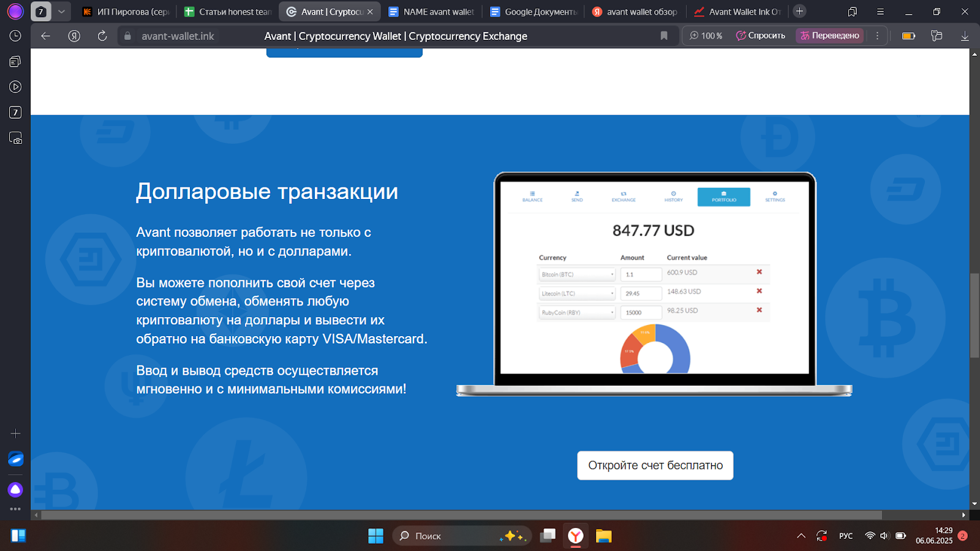Open the history clock icon in sidebar
The image size is (980, 551).
pos(15,36)
